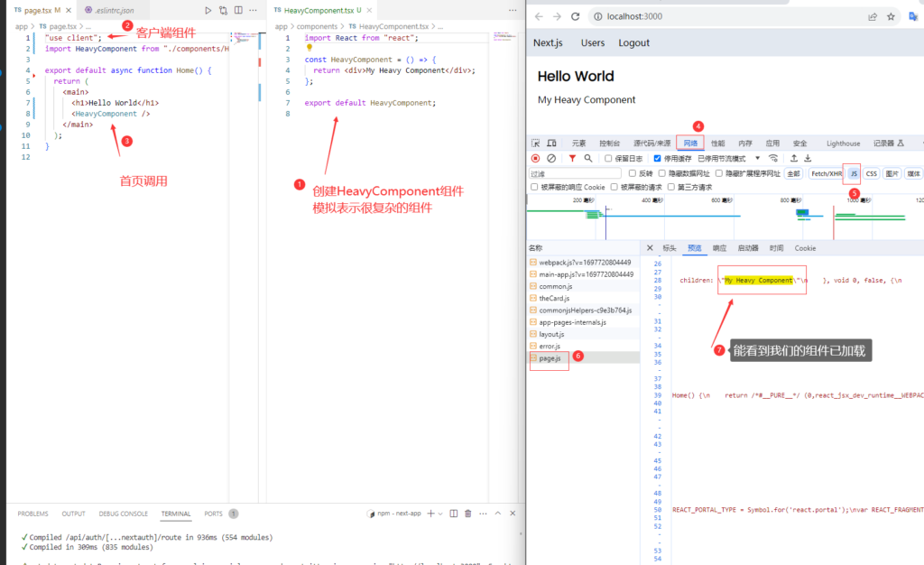
Task: Open the Lighthouse tab
Action: [843, 144]
